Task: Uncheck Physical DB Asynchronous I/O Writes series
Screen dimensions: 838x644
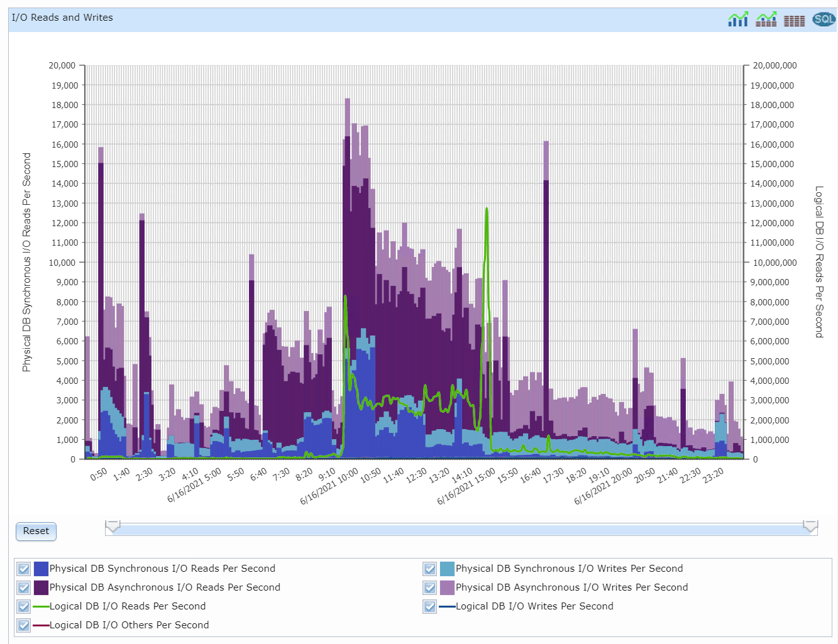Action: 430,588
